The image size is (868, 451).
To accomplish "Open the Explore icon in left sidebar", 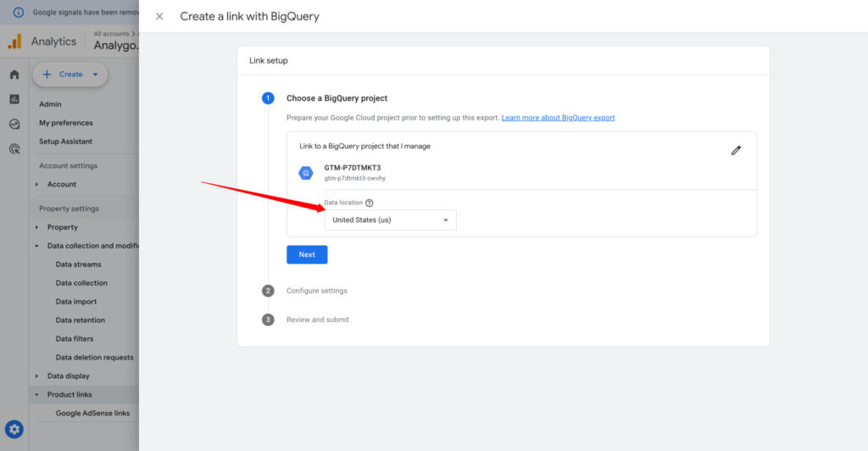I will click(14, 124).
